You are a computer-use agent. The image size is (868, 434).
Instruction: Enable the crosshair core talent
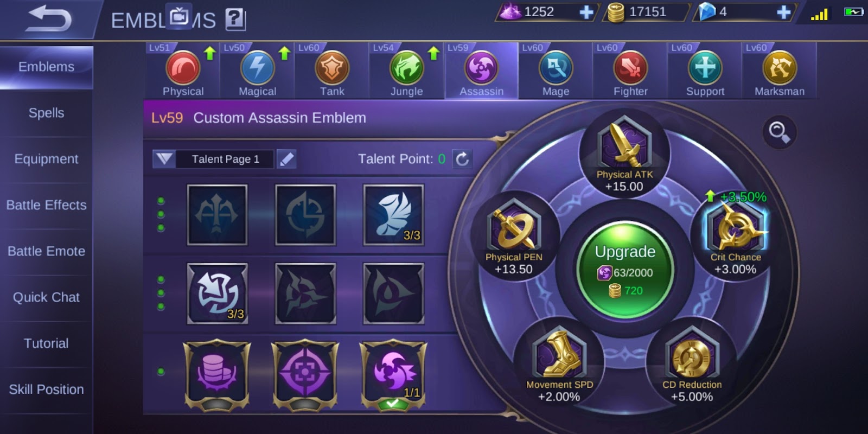305,373
